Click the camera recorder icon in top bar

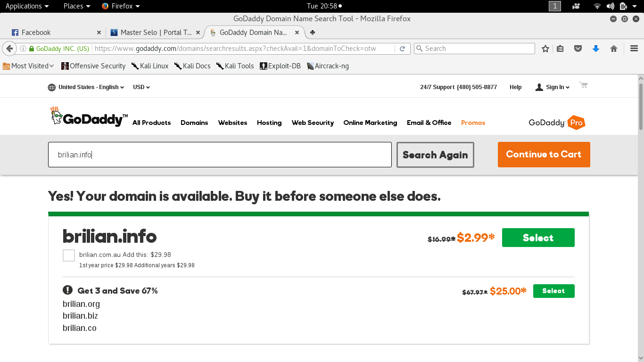pyautogui.click(x=576, y=6)
